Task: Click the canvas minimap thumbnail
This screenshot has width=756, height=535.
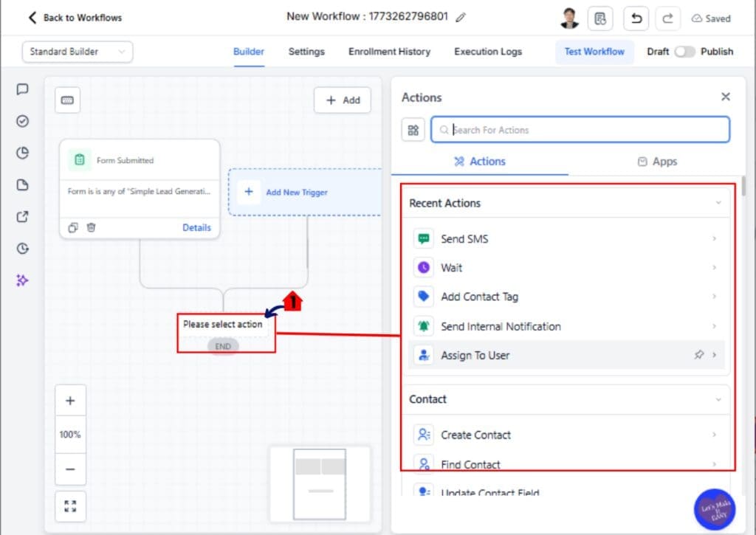Action: [320, 484]
